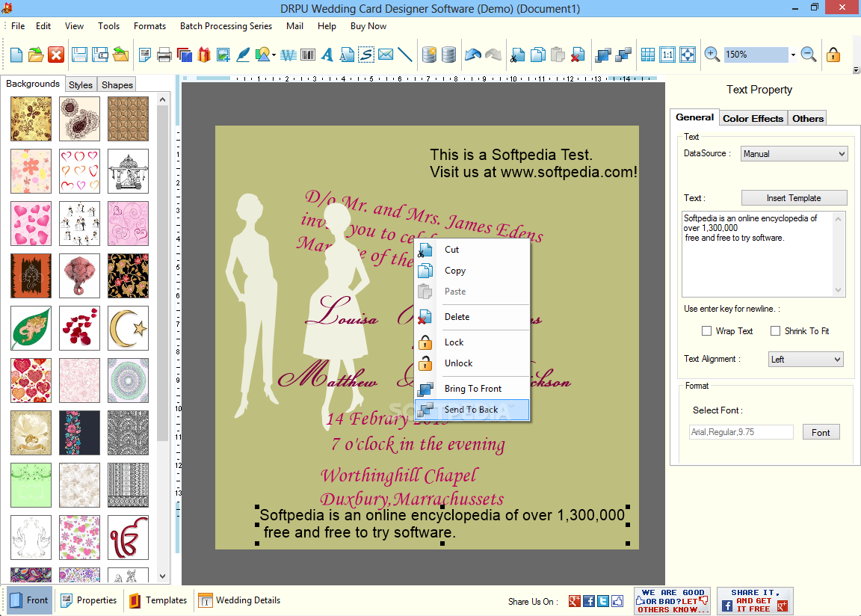Click the toolbar delete page icon
This screenshot has width=861, height=616.
click(578, 55)
